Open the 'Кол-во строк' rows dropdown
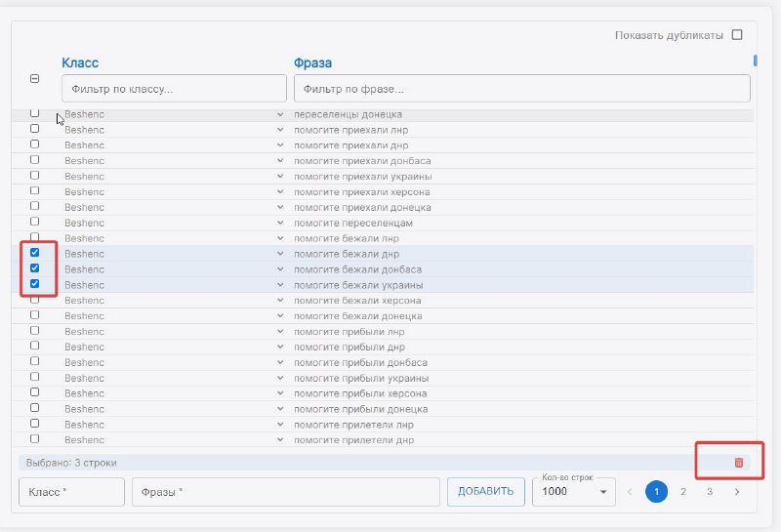The width and height of the screenshot is (781, 532). [573, 492]
